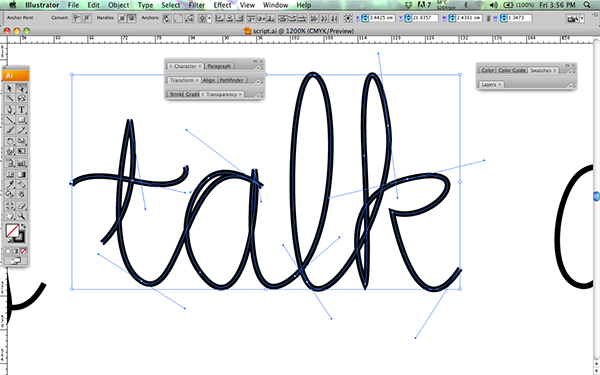Image resolution: width=600 pixels, height=375 pixels.
Task: Select the Lasso tool
Action: point(22,99)
